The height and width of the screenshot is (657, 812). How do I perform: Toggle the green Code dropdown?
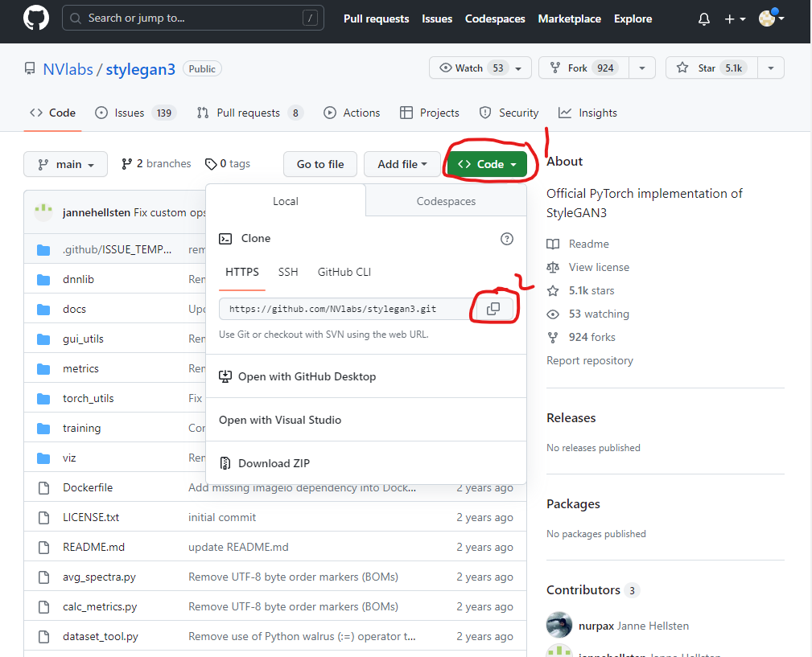(488, 164)
